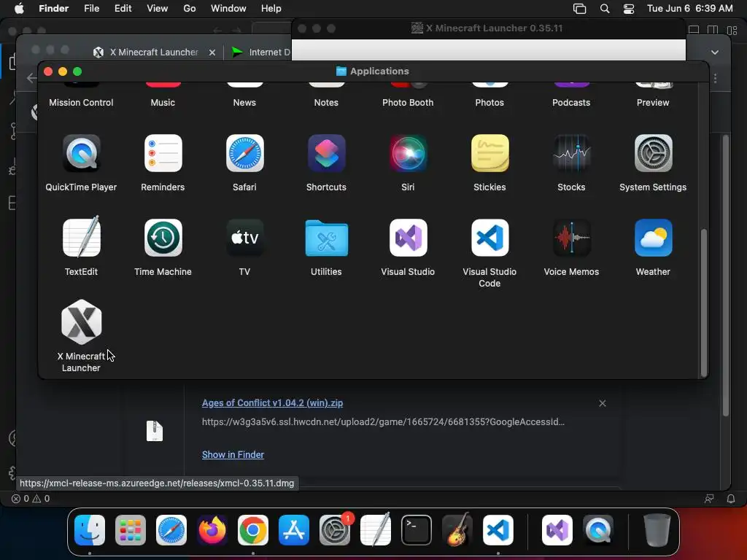
Task: Select the Visual Studio app icon
Action: coord(408,238)
